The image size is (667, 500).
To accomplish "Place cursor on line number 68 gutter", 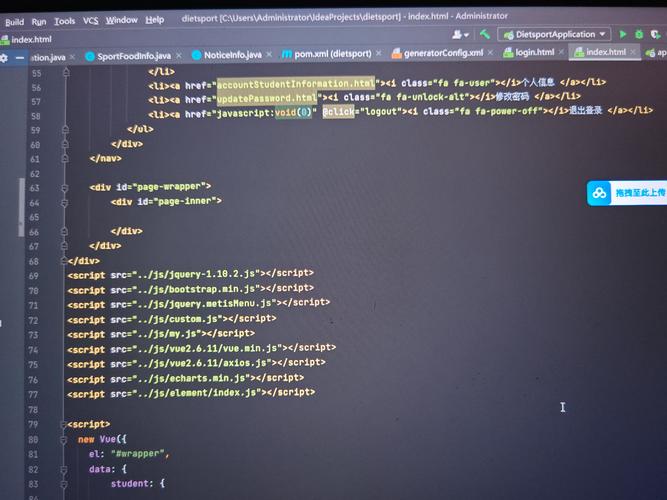I will (x=35, y=260).
